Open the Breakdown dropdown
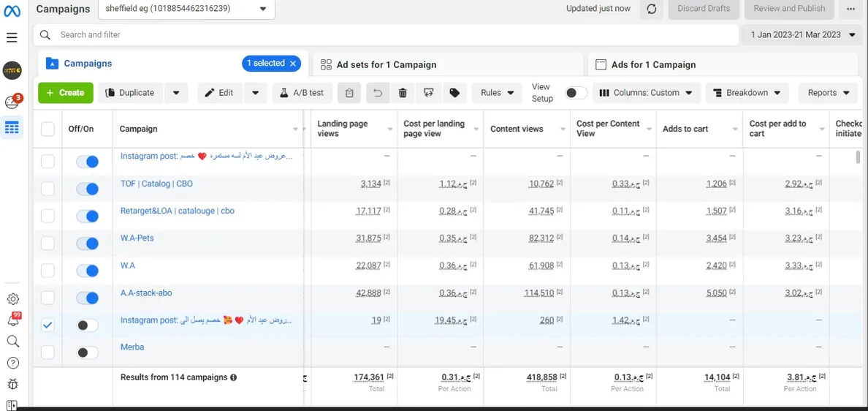Viewport: 868px width, 411px height. [x=747, y=93]
